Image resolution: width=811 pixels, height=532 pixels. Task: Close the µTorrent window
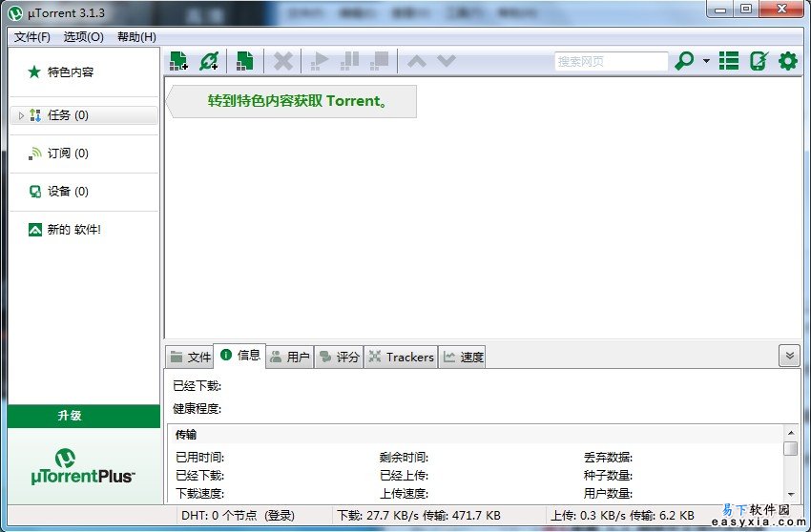click(781, 10)
